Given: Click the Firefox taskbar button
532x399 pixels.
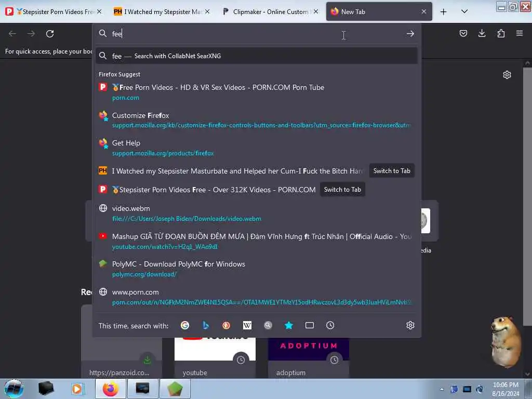Looking at the screenshot, I should pos(111,389).
